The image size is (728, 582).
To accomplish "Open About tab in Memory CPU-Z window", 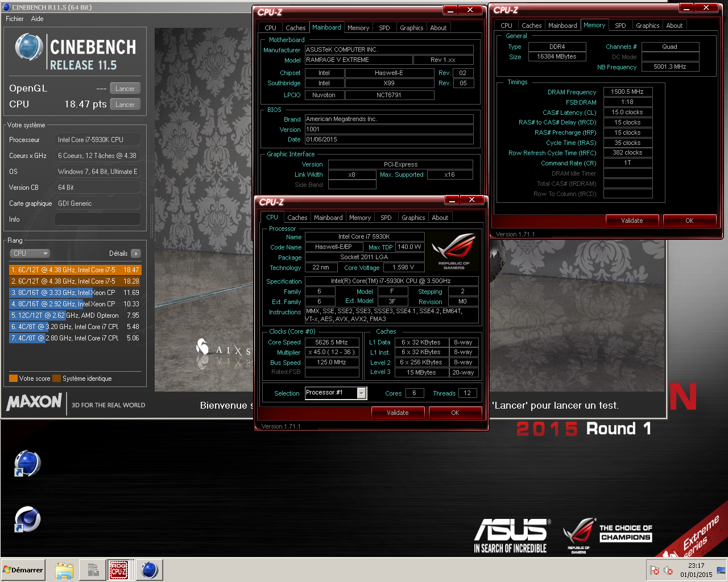I will [675, 26].
